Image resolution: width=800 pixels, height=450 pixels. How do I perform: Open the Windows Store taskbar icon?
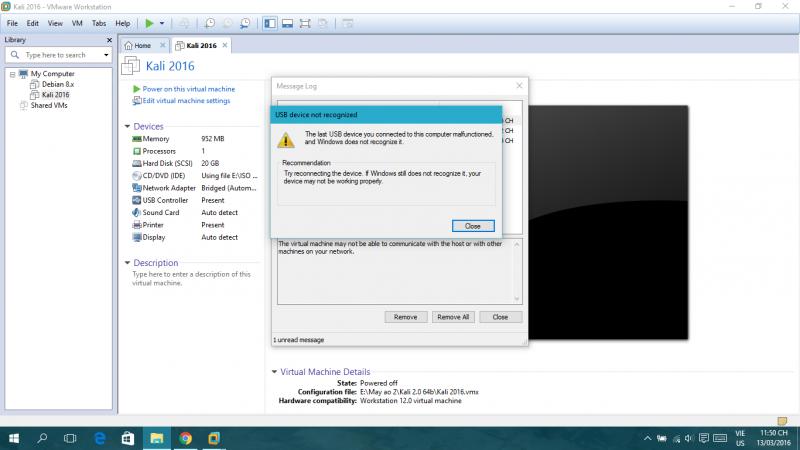pos(128,438)
